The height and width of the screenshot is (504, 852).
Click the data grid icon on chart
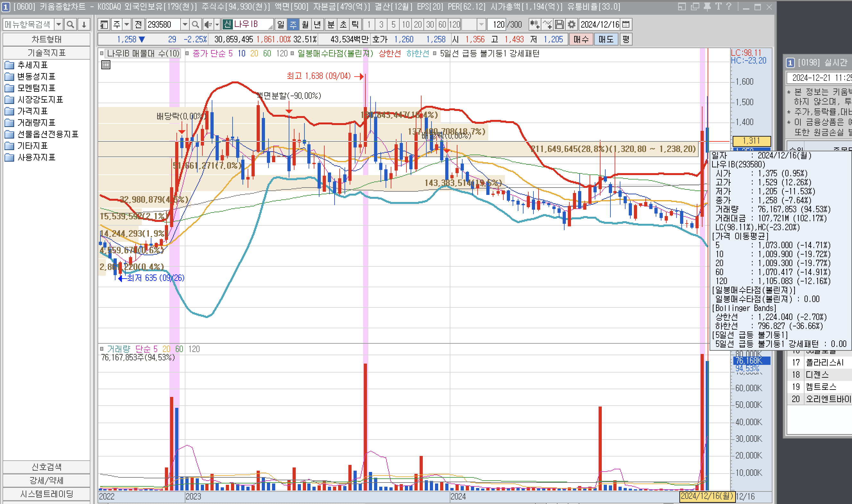[x=106, y=65]
